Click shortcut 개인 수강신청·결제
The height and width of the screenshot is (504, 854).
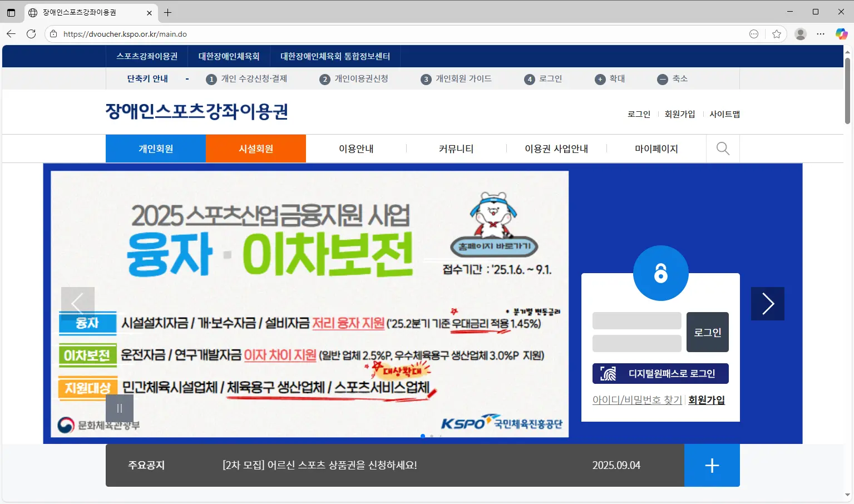246,79
